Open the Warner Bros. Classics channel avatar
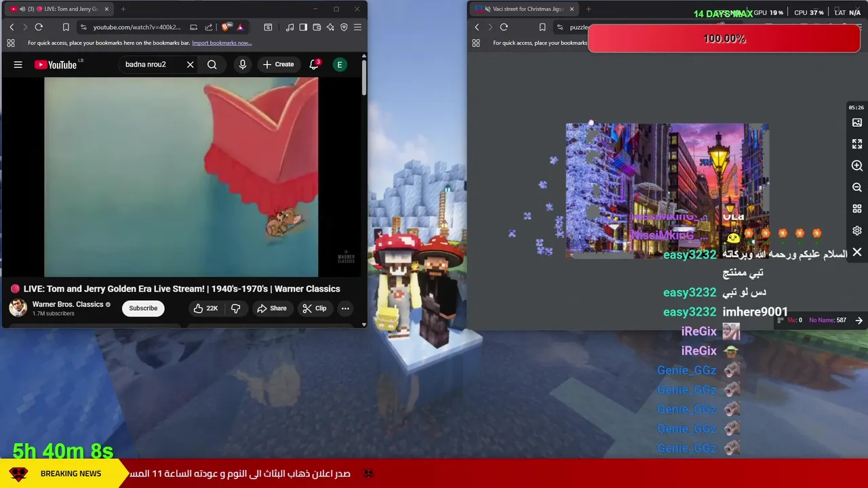 coord(18,308)
